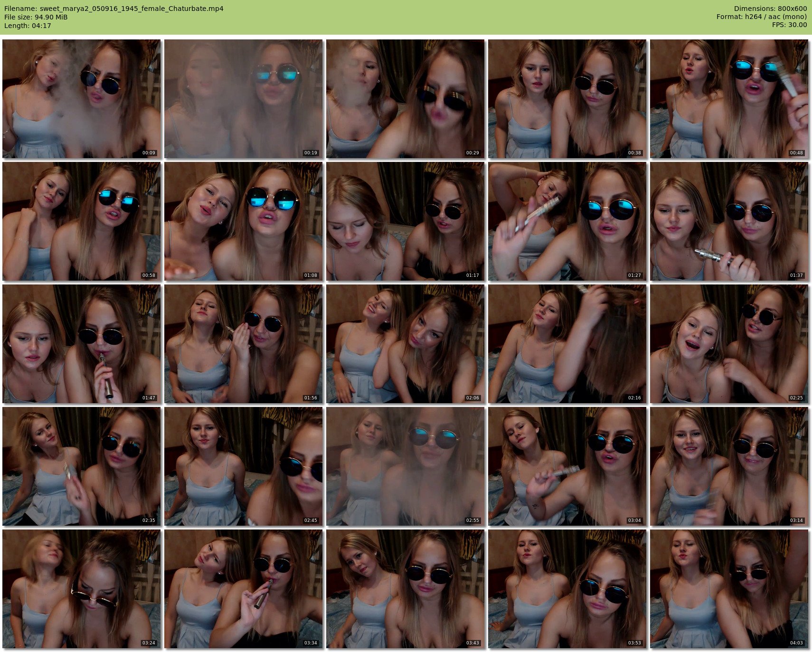The width and height of the screenshot is (812, 652).
Task: Open the thumbnail stamped 03:43
Action: 405,589
